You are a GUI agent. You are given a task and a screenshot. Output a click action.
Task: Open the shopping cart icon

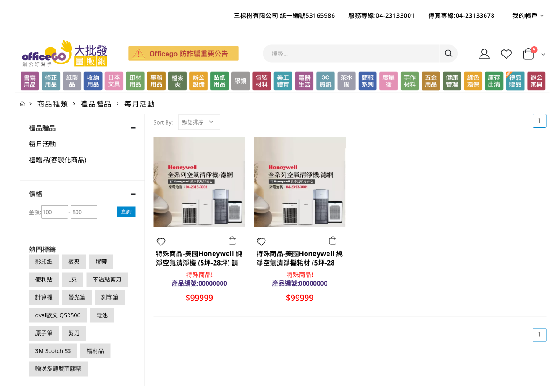click(x=528, y=54)
